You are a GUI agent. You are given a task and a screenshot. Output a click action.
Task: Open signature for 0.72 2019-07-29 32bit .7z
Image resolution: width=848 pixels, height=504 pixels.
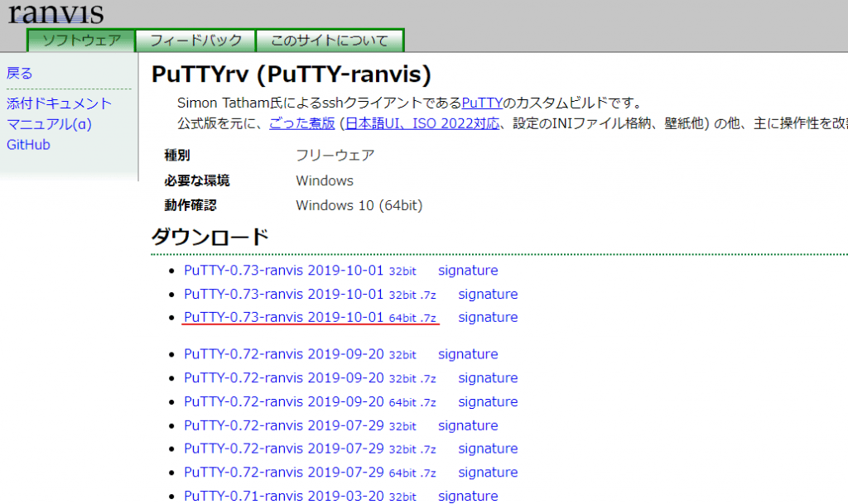tap(488, 449)
